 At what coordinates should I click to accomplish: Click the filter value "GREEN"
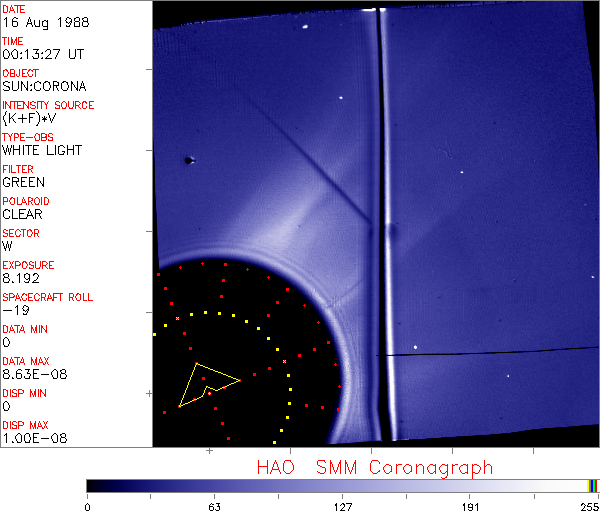pos(23,182)
